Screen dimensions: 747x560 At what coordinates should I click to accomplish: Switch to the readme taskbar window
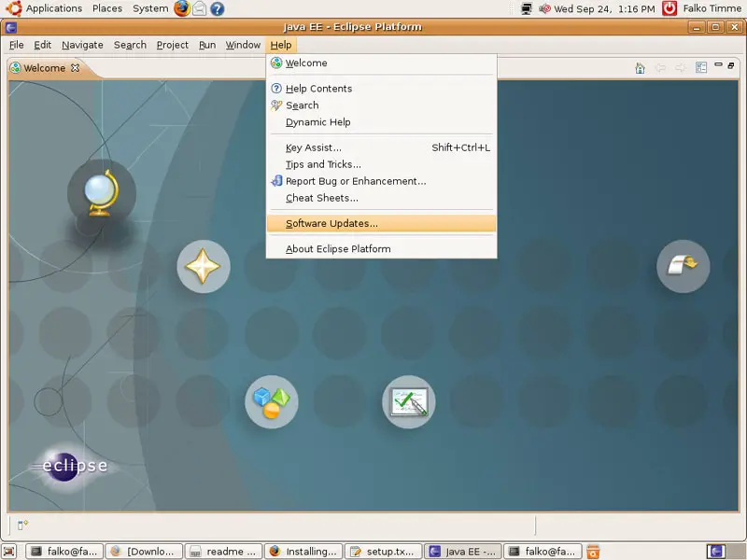[223, 552]
